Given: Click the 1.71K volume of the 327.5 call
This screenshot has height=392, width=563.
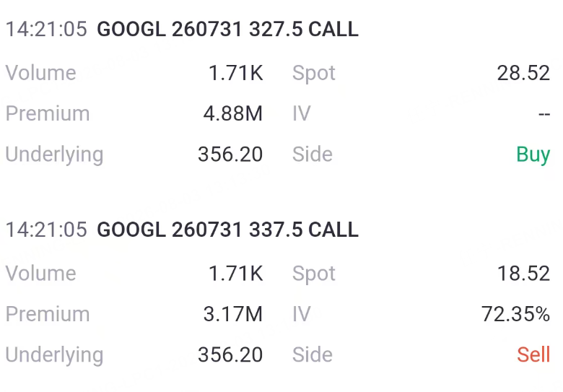Looking at the screenshot, I should (235, 73).
